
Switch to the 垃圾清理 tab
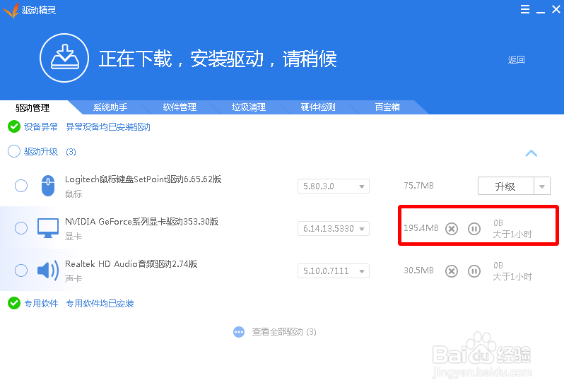point(249,107)
